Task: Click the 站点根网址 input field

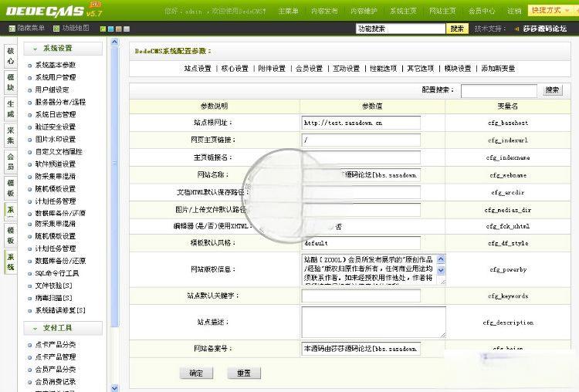Action: click(361, 123)
